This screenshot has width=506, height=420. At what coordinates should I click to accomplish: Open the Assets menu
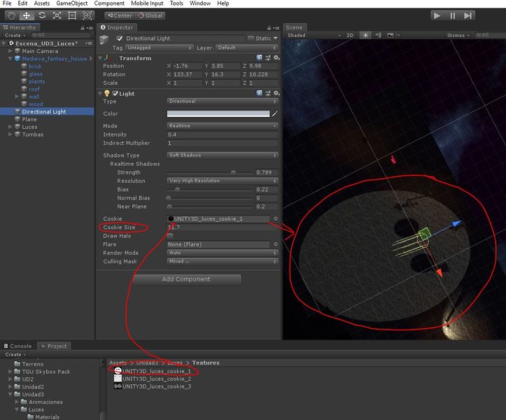coord(41,3)
